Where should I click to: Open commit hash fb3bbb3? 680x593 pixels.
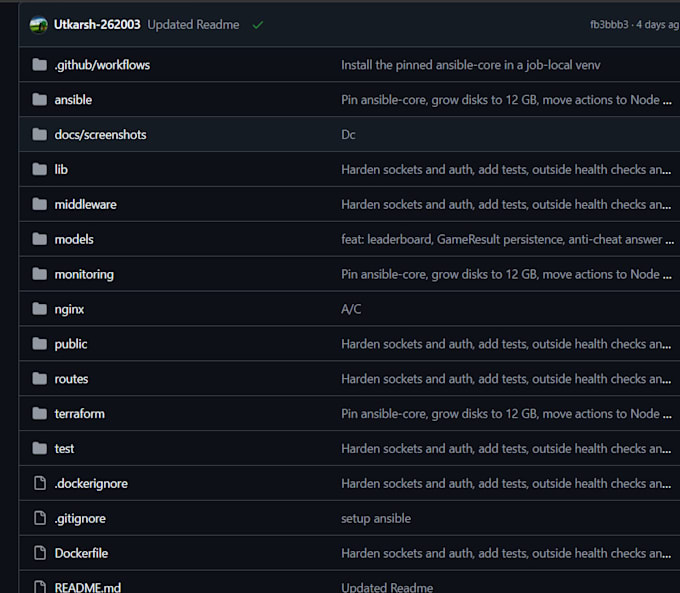coord(609,25)
